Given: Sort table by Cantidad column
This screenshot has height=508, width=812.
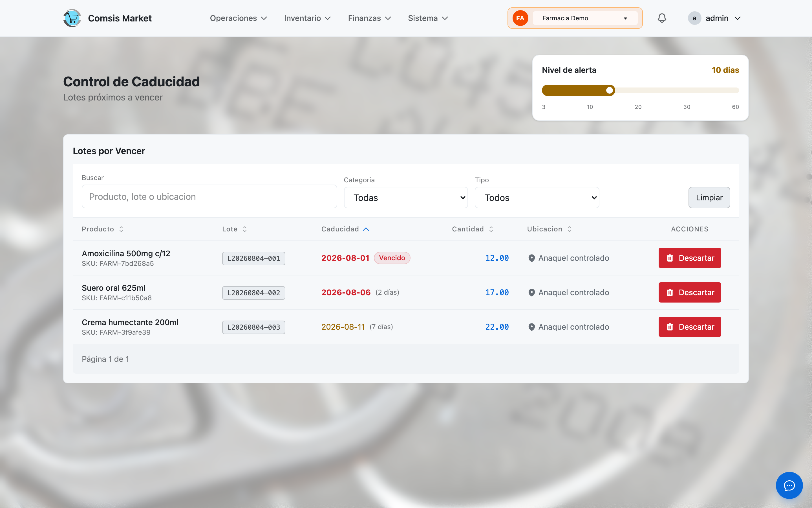Looking at the screenshot, I should [x=473, y=229].
